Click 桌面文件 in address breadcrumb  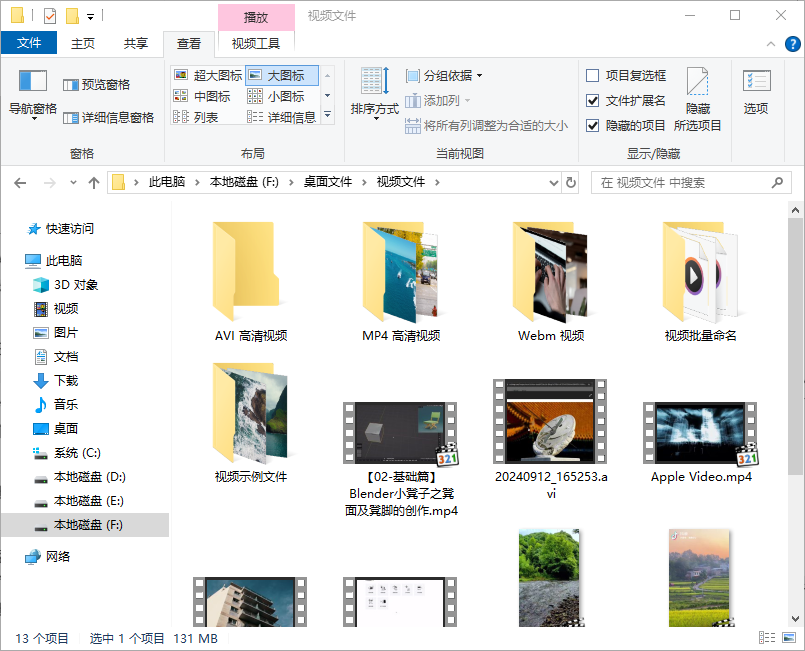tap(328, 182)
